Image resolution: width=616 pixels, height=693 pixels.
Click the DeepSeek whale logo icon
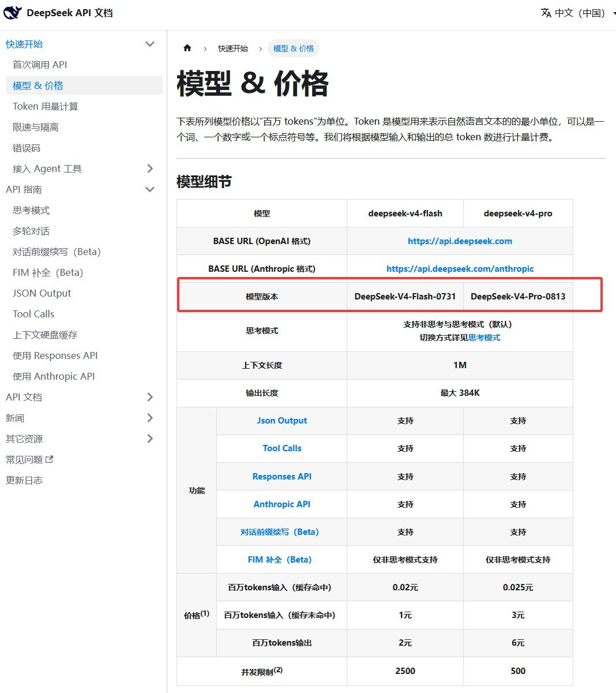pos(13,13)
